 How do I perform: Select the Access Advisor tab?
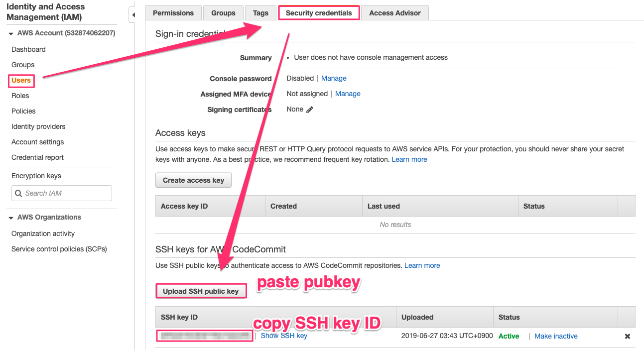click(x=394, y=13)
